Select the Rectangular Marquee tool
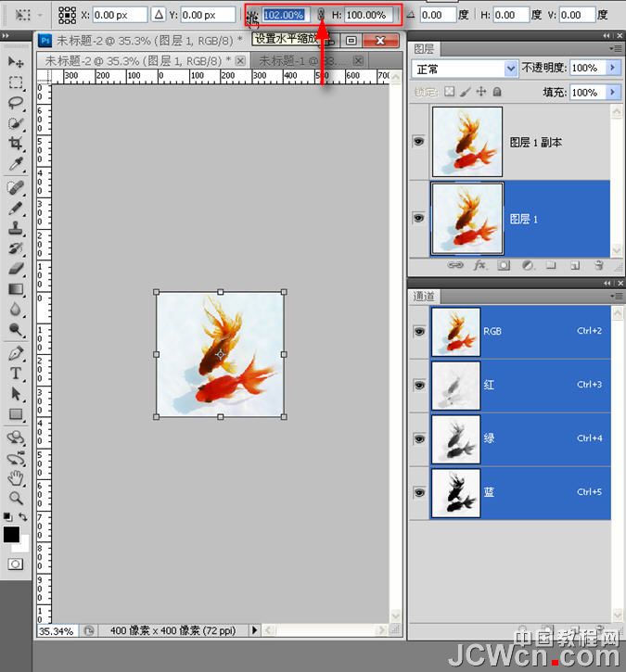This screenshot has height=672, width=626. tap(16, 82)
